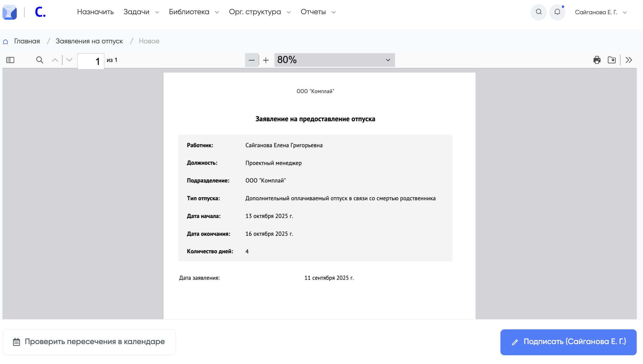The height and width of the screenshot is (364, 643).
Task: Go to previous page arrow
Action: click(55, 60)
